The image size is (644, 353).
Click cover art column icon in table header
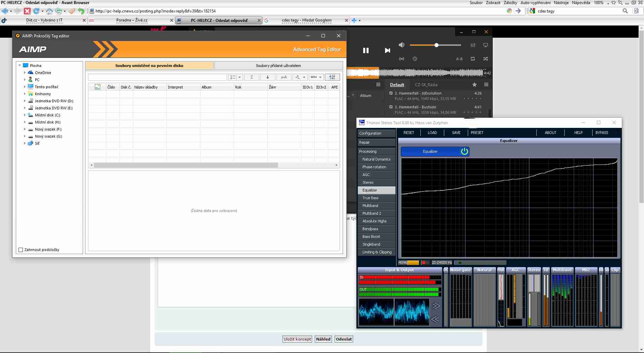click(x=98, y=87)
